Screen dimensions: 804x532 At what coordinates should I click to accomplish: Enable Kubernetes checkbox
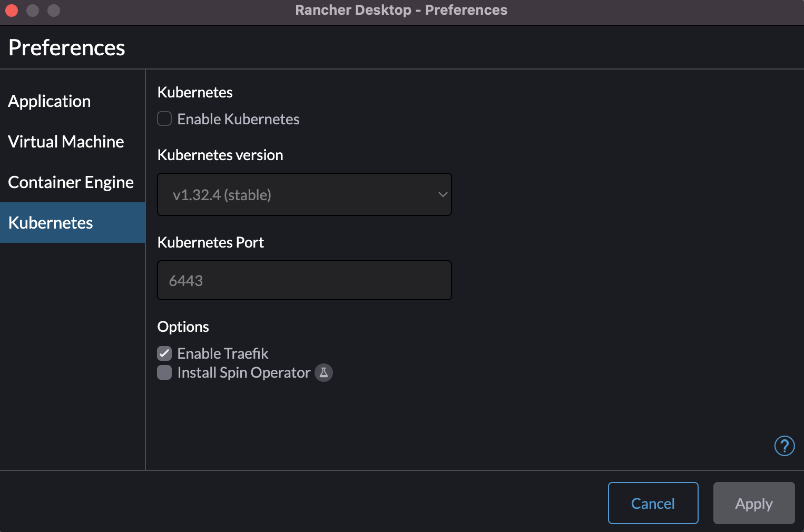point(164,119)
